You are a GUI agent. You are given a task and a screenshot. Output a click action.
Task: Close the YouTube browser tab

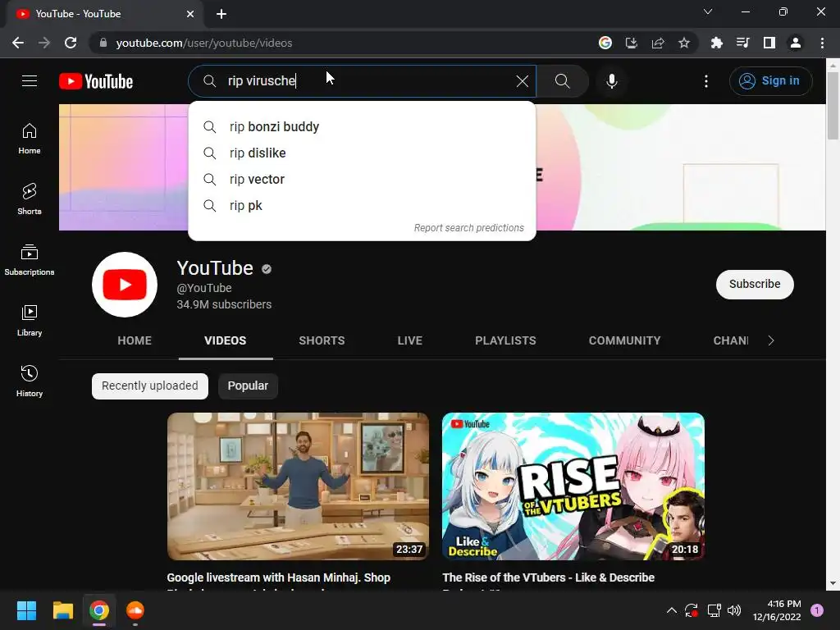point(190,14)
